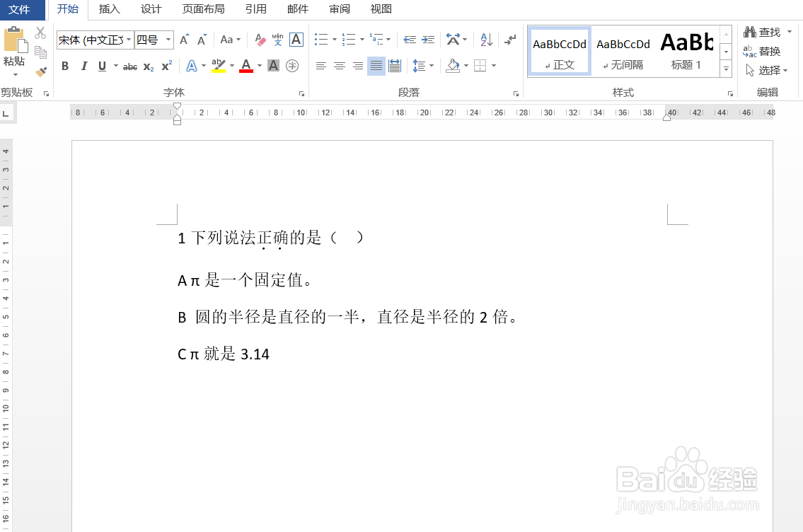Viewport: 803px width, 532px height.
Task: Expand the numbering list options arrow
Action: pyautogui.click(x=362, y=40)
